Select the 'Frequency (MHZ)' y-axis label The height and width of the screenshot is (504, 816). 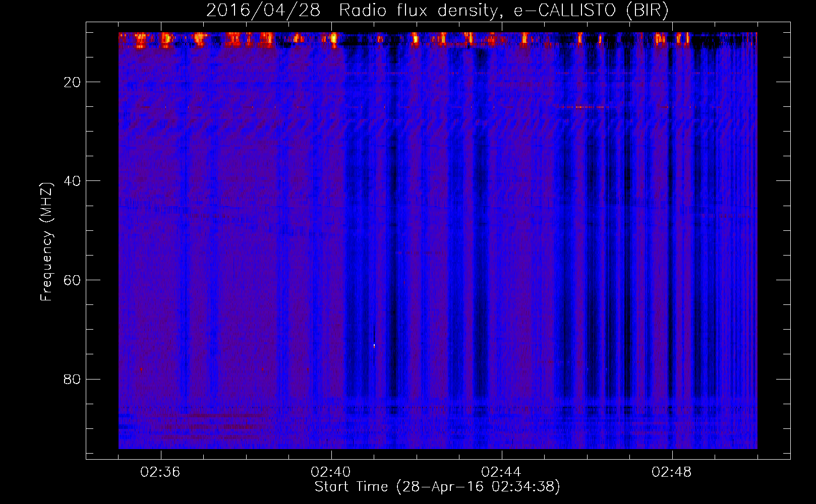click(x=46, y=242)
